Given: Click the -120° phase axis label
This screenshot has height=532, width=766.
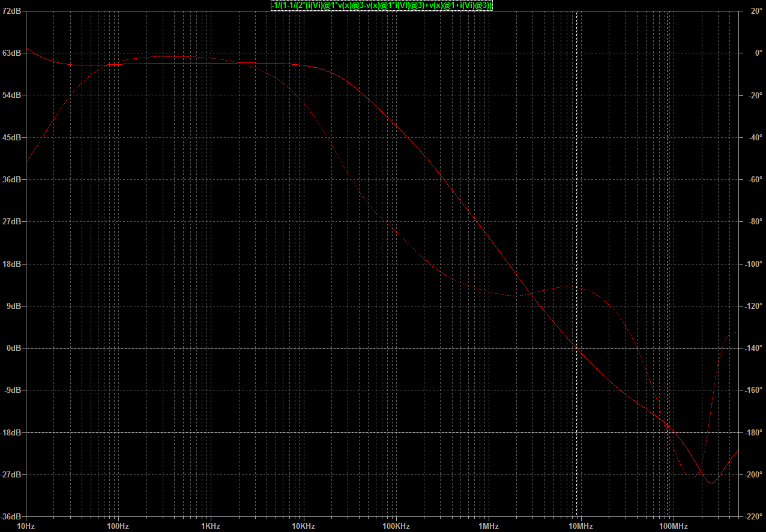Looking at the screenshot, I should click(753, 306).
